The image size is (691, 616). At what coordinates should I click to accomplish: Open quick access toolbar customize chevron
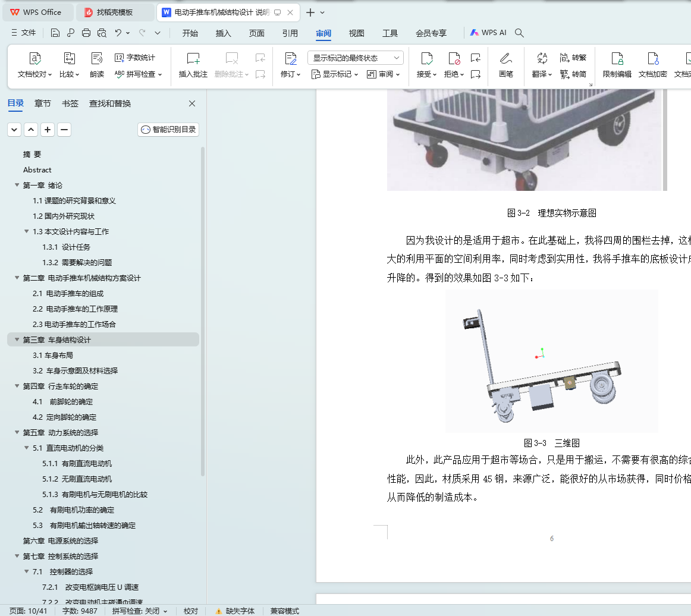(x=158, y=33)
